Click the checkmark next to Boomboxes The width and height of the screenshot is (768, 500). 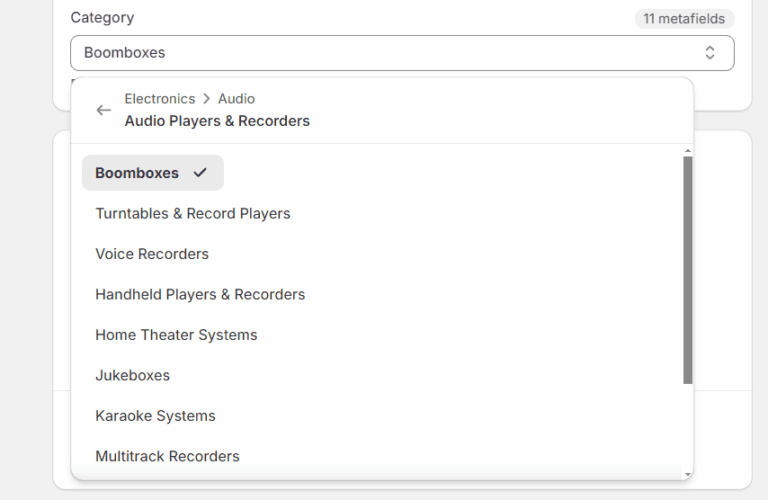tap(200, 173)
